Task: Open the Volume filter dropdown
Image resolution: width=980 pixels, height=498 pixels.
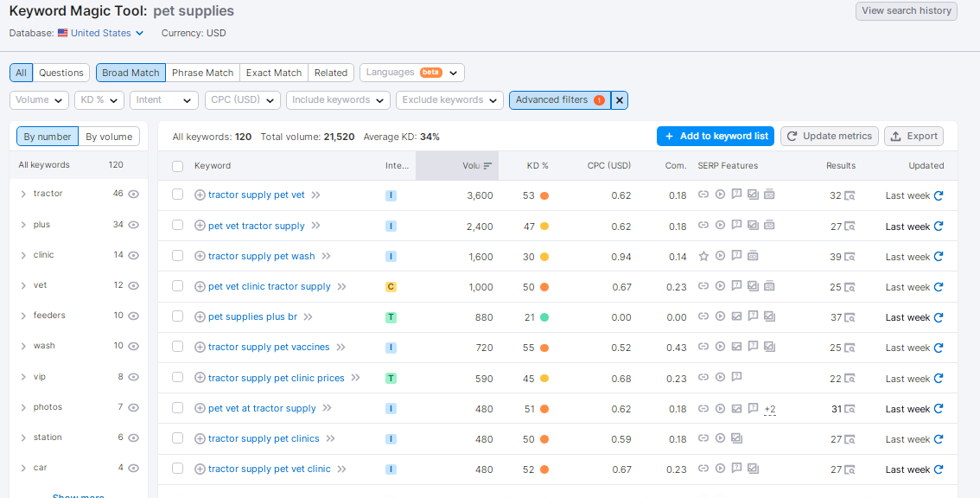Action: pos(40,100)
